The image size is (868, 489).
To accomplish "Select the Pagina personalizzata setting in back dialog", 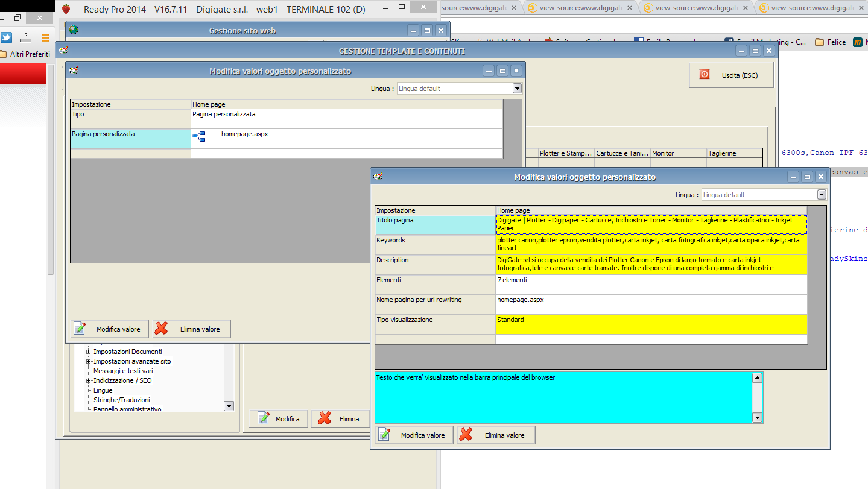I will point(130,139).
